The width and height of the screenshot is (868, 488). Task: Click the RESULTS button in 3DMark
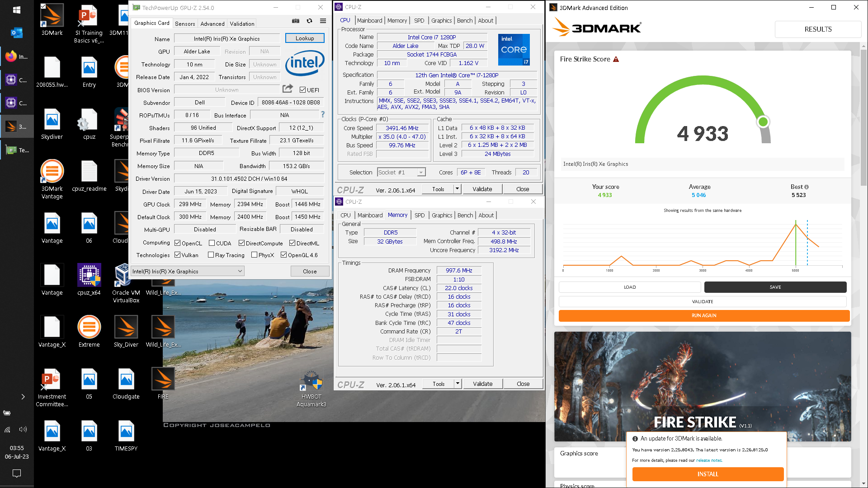point(818,29)
